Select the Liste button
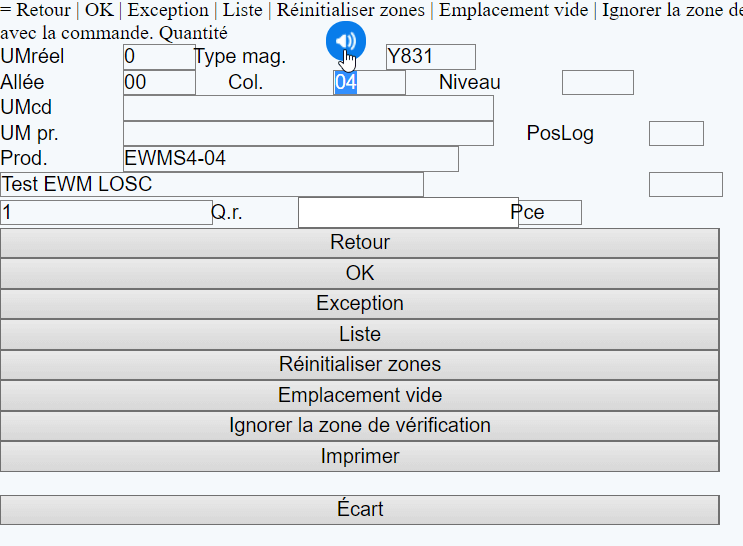This screenshot has width=743, height=546. [x=360, y=335]
